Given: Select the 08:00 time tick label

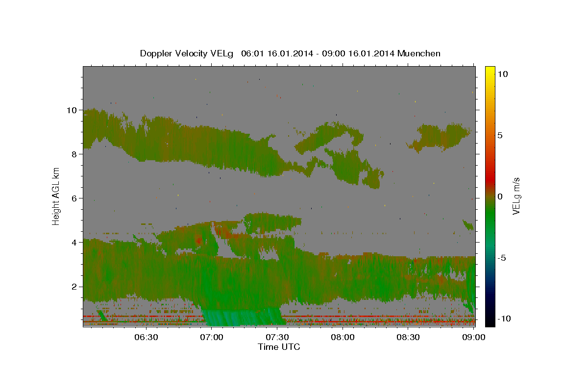Looking at the screenshot, I should coord(343,338).
